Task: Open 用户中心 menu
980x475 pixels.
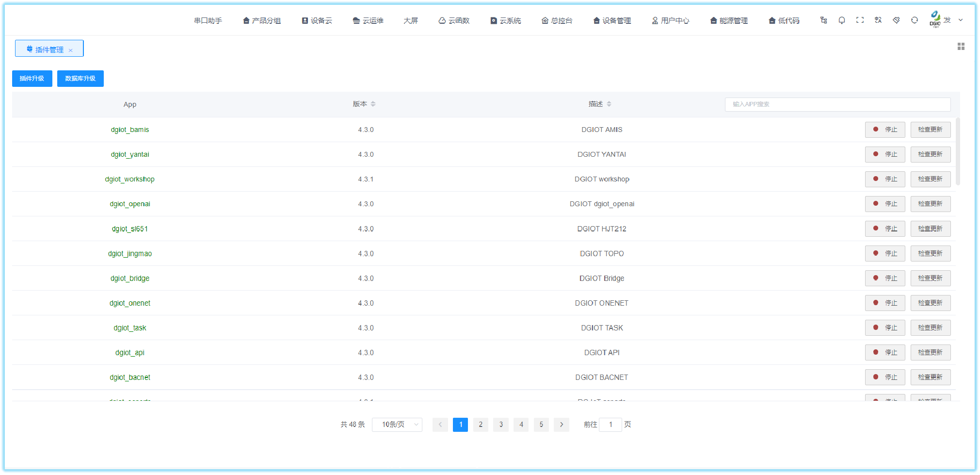Action: point(671,20)
